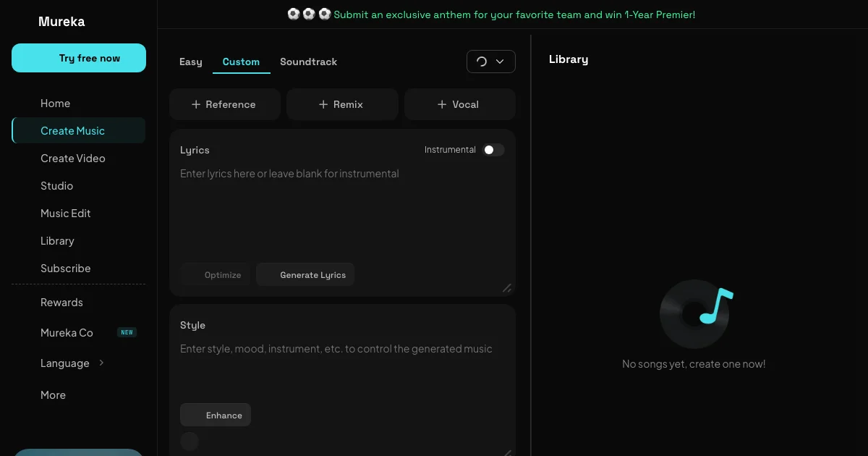Switch to the Easy tab

(x=191, y=62)
